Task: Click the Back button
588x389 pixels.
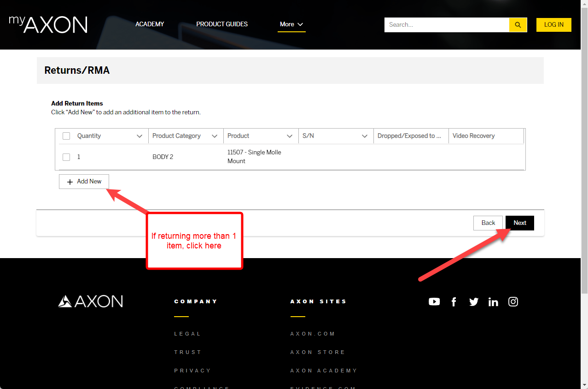Action: point(488,223)
